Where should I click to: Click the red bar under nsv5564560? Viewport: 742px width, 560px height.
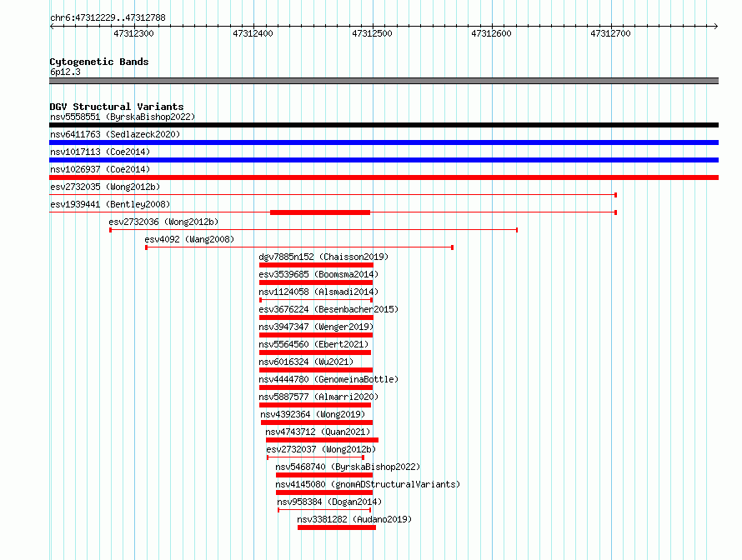click(x=315, y=352)
